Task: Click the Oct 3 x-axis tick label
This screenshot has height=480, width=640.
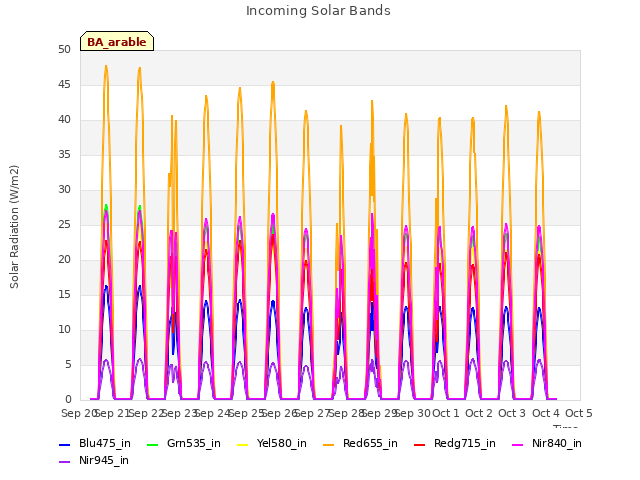Action: [x=512, y=413]
